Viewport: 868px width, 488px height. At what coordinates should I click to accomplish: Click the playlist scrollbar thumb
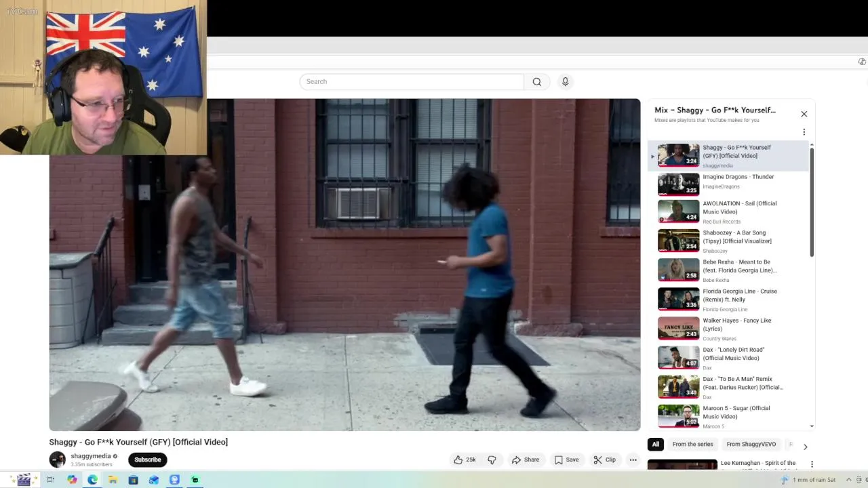point(812,202)
